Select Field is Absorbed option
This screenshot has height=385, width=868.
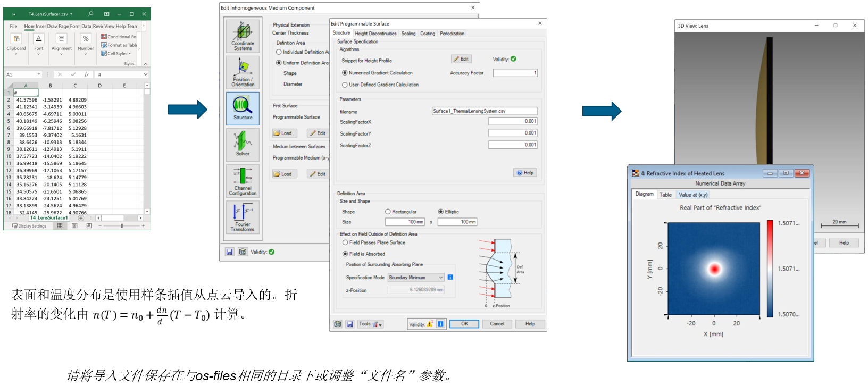pyautogui.click(x=345, y=254)
